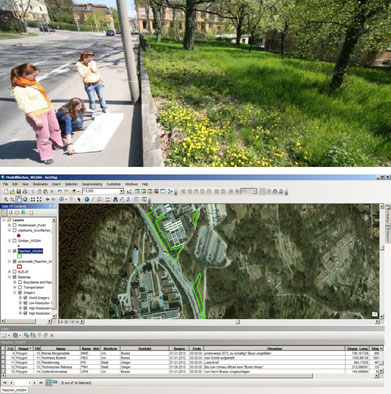Screen dimensions: 391x394
Task: Toggle Schilder_WiGBH layer checkbox
Action: pyautogui.click(x=15, y=240)
